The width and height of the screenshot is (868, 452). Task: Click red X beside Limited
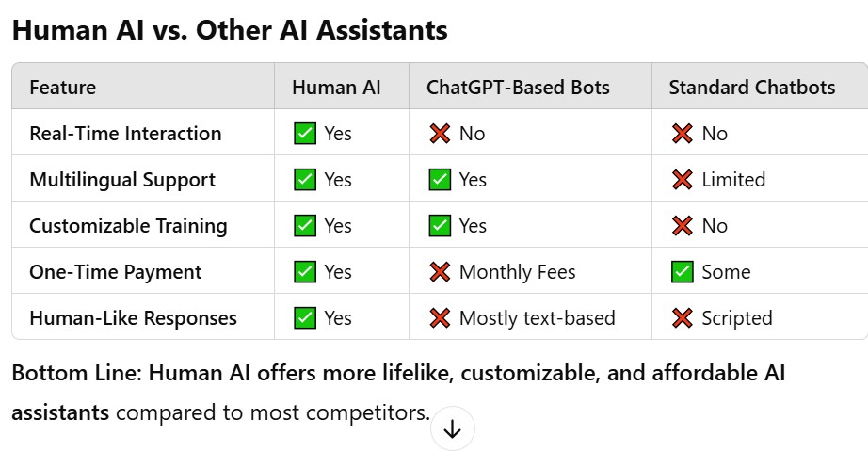682,180
